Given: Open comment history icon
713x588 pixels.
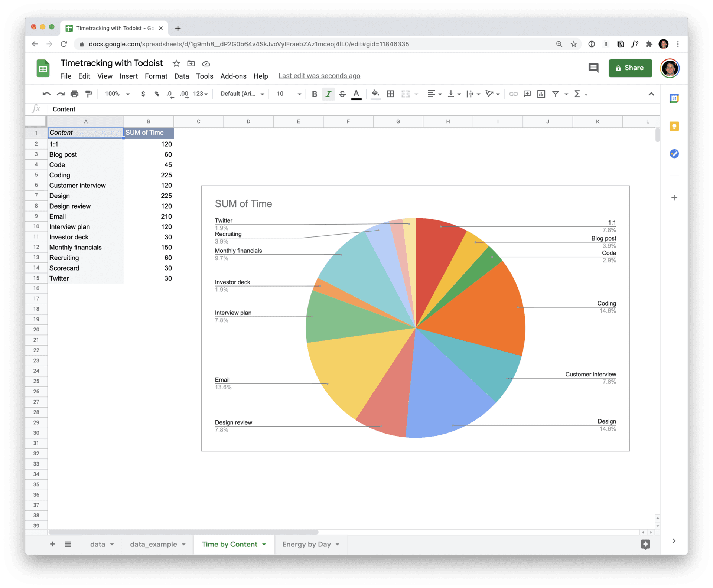Looking at the screenshot, I should coord(593,68).
